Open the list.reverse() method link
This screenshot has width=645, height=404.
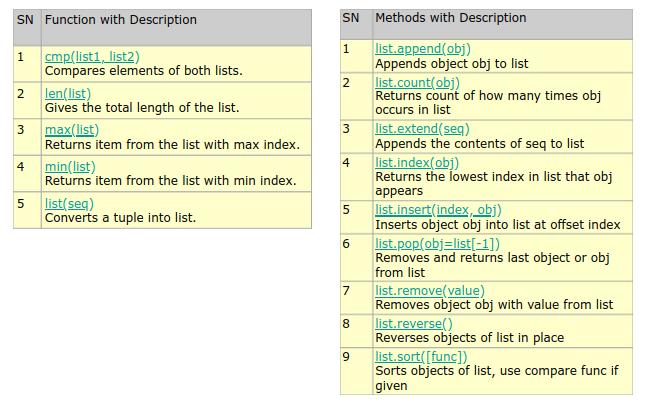(414, 324)
